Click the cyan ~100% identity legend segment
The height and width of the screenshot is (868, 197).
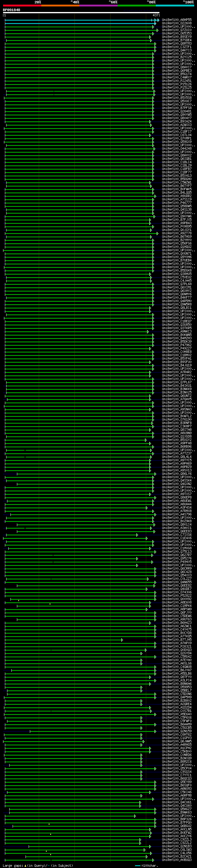click(175, 6)
